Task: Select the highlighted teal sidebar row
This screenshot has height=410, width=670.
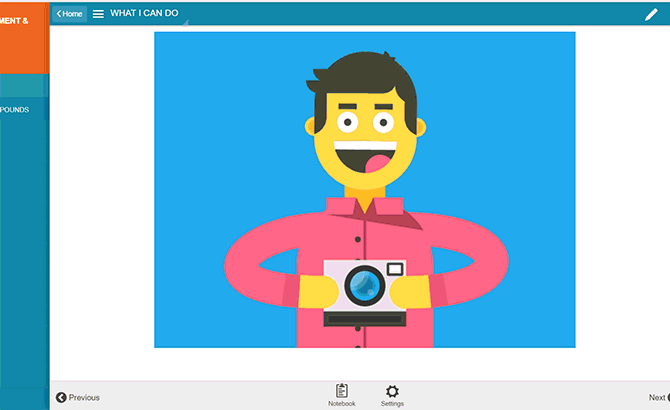Action: point(23,86)
